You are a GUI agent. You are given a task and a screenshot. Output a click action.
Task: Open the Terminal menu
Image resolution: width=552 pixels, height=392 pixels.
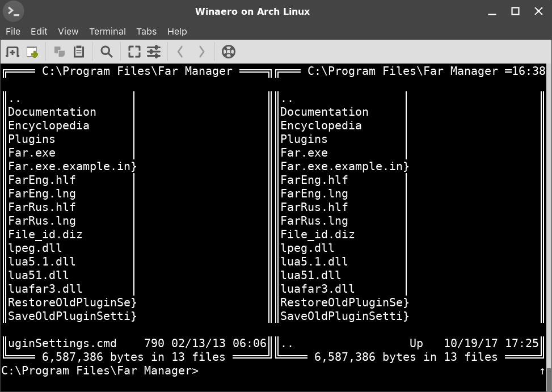pos(107,31)
